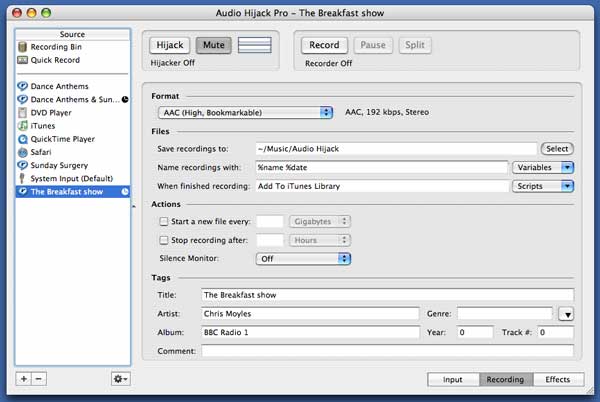Open the AAC format dropdown

245,112
